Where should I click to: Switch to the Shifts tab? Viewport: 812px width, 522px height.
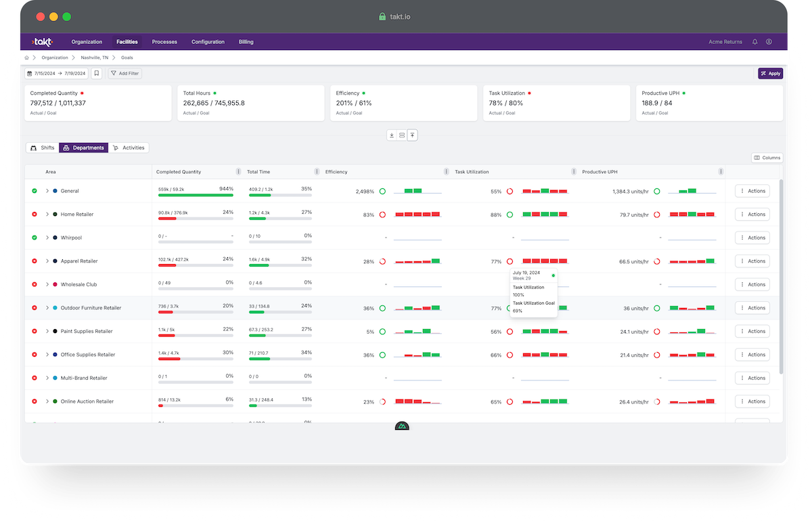pyautogui.click(x=43, y=148)
